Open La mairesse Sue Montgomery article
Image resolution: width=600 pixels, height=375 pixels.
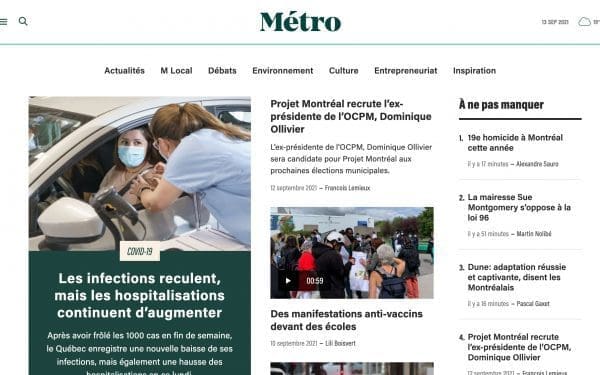coord(519,207)
